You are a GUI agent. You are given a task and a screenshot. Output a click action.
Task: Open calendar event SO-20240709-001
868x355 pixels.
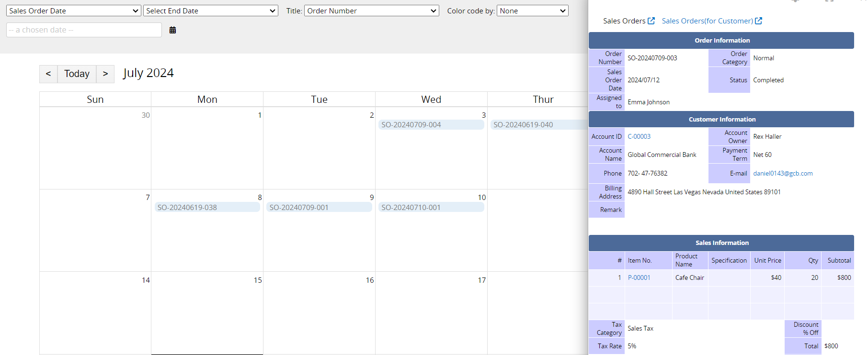pos(319,207)
